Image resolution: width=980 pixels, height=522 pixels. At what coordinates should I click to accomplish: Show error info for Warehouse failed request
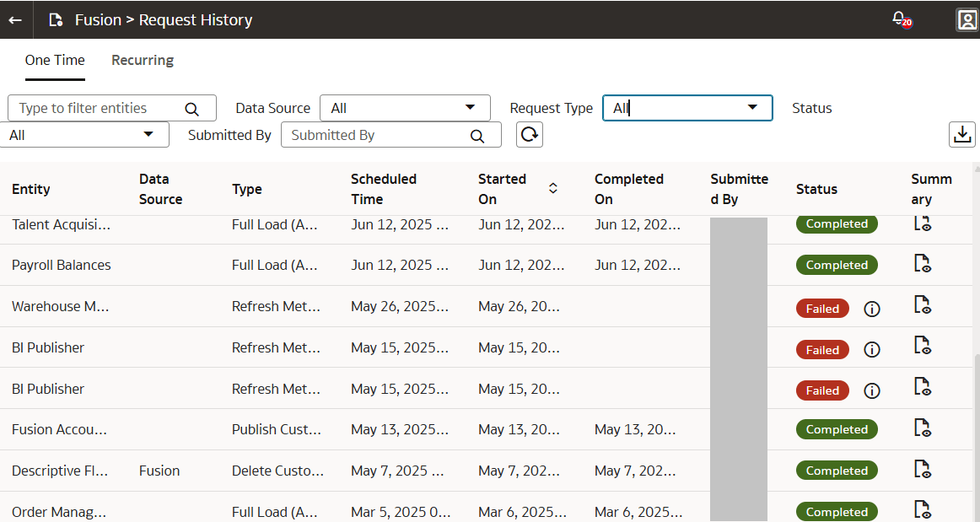pos(872,309)
